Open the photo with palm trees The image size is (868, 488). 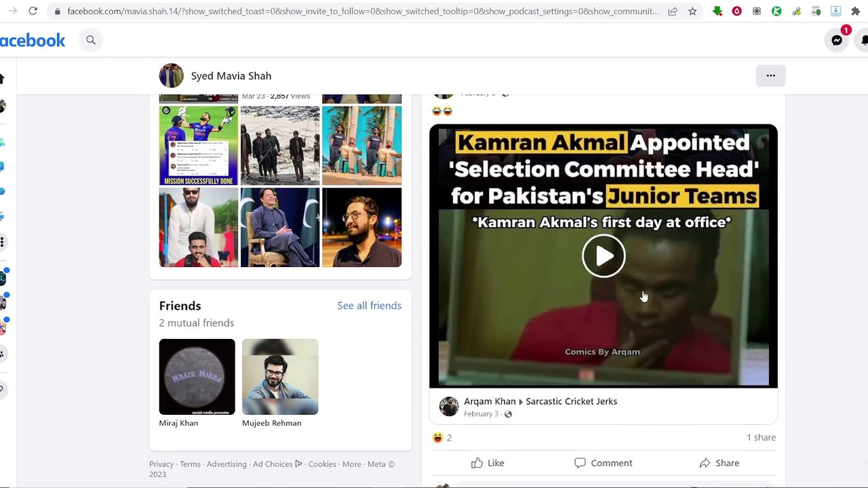click(362, 146)
